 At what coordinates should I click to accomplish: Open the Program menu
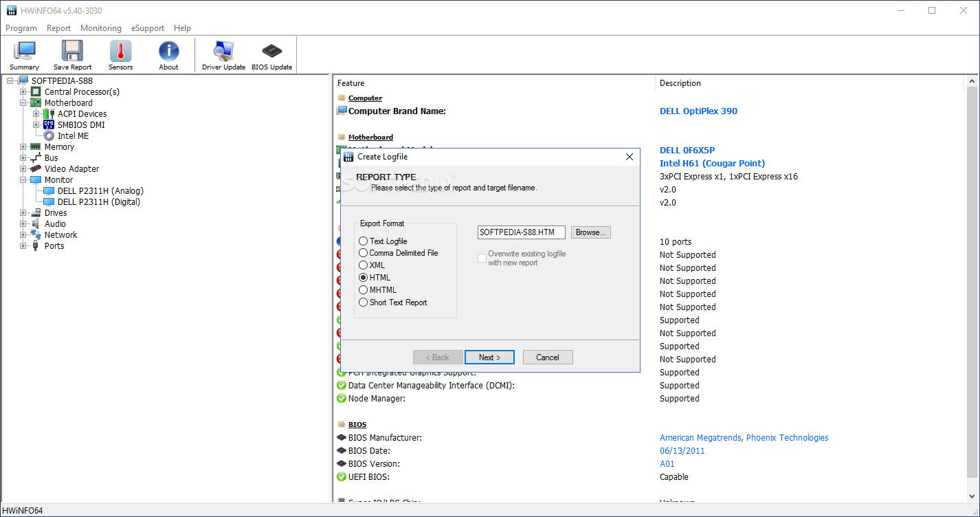pyautogui.click(x=21, y=28)
